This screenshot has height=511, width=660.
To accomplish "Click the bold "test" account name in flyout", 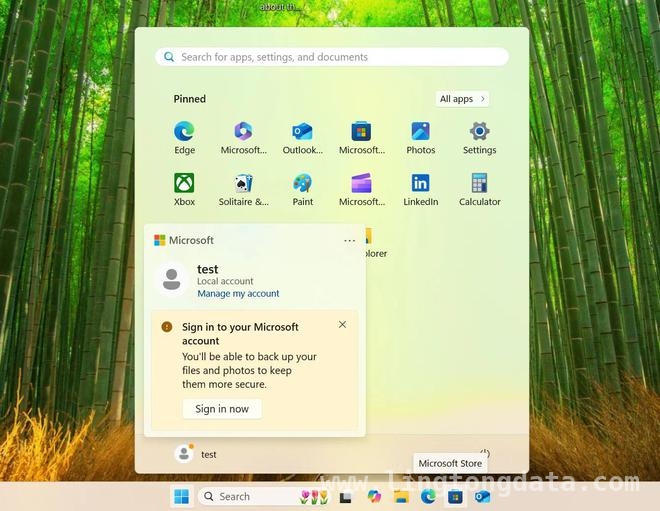I will tap(208, 269).
